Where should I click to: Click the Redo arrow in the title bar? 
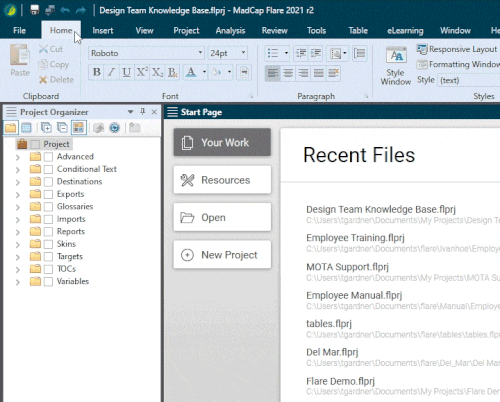click(x=80, y=10)
